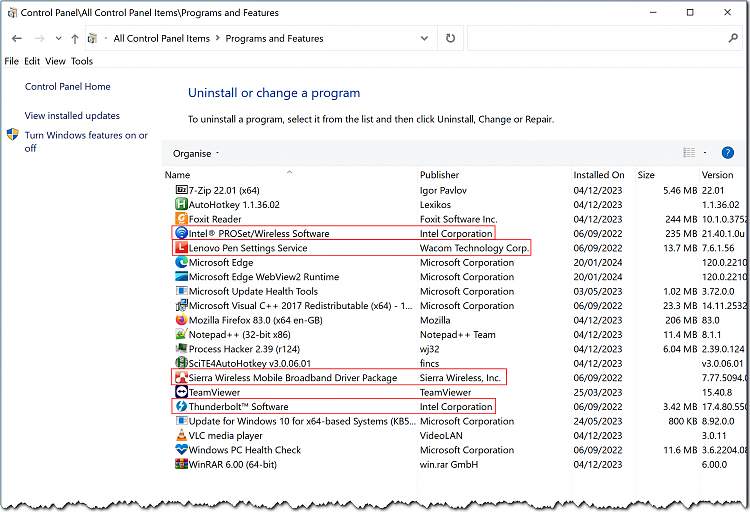Select the Mozilla Firefox 83.0 entry

(255, 320)
